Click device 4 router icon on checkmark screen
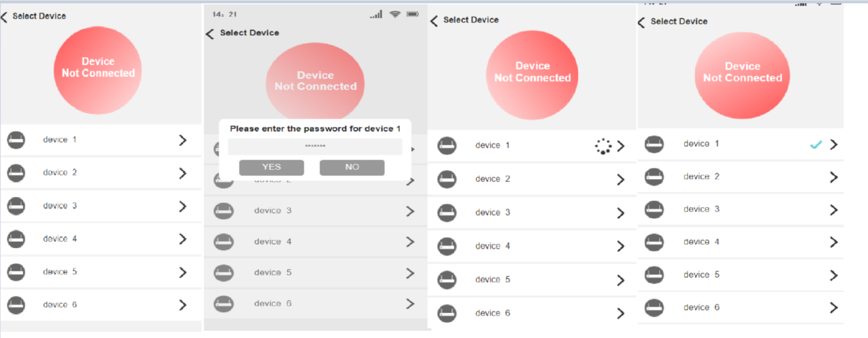 [654, 242]
